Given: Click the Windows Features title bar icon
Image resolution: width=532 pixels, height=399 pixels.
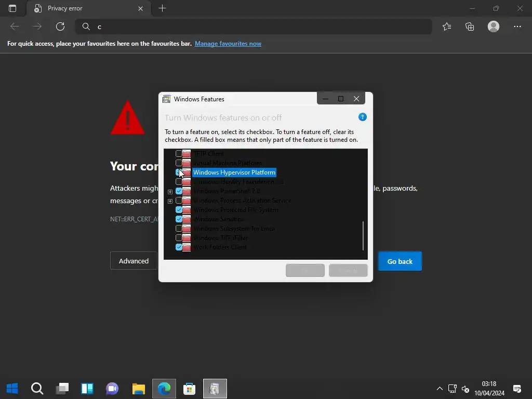Looking at the screenshot, I should click(167, 99).
